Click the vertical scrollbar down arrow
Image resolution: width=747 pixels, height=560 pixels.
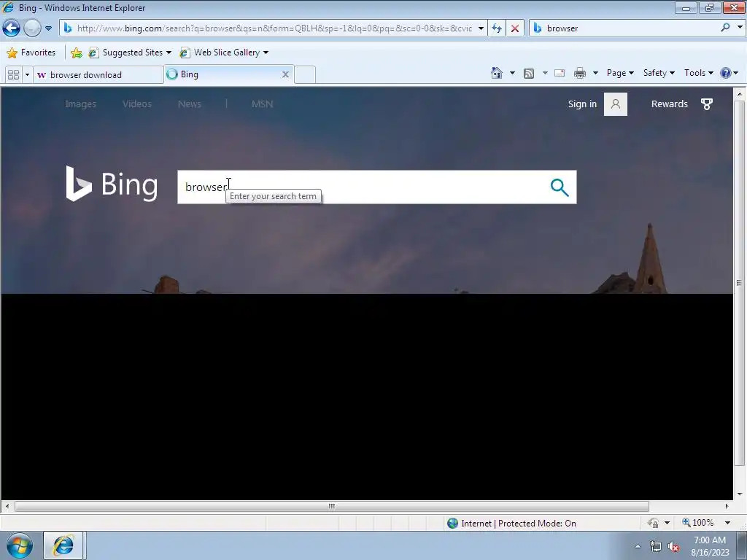point(740,494)
